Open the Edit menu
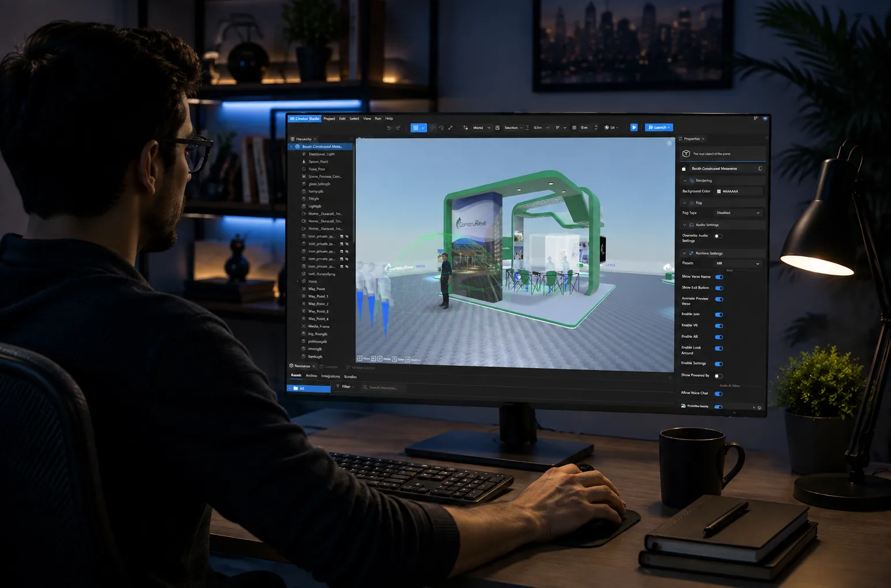This screenshot has width=891, height=588. coord(342,118)
